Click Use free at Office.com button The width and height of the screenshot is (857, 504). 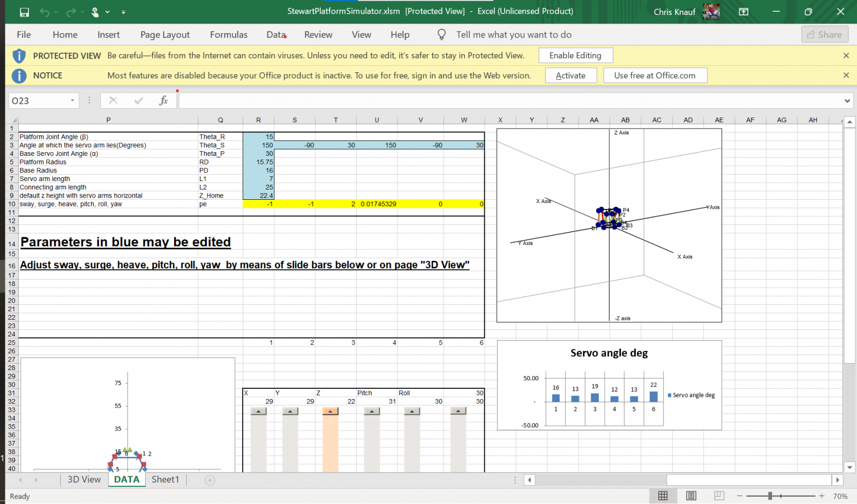[655, 76]
